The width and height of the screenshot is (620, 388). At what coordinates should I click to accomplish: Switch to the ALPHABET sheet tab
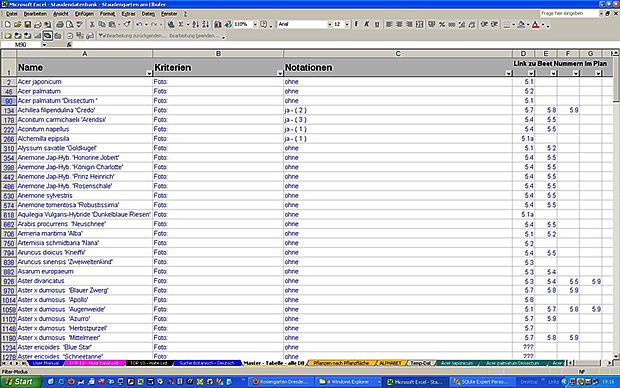pos(390,363)
